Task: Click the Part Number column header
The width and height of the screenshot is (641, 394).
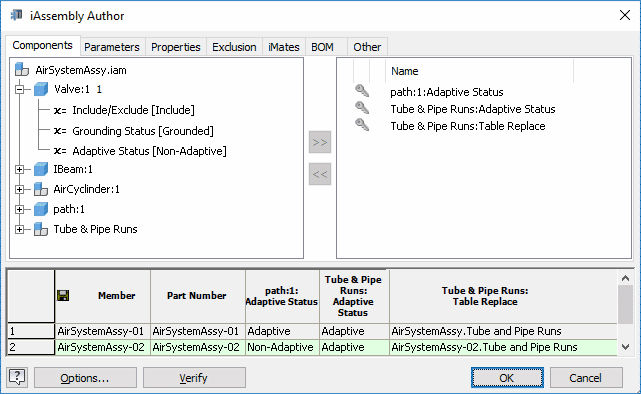Action: coord(198,296)
